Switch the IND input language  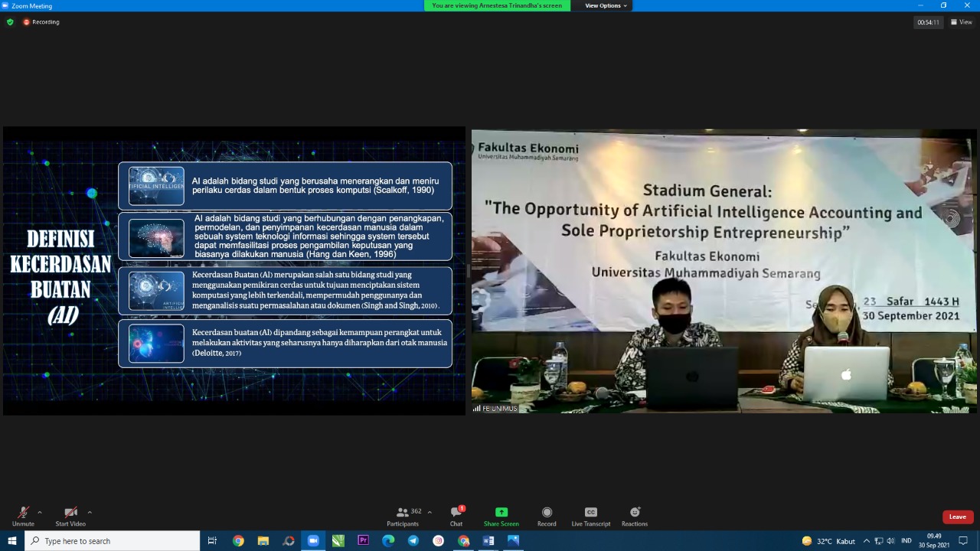906,541
